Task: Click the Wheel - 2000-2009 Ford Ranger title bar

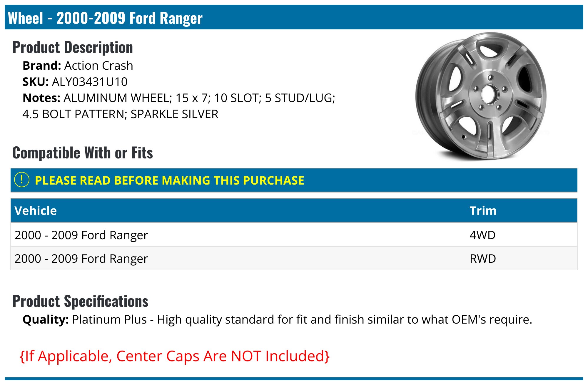Action: [105, 18]
